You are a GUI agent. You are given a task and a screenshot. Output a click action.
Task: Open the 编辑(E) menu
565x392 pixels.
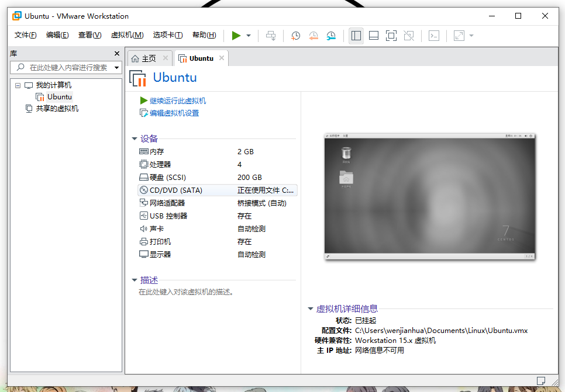(57, 35)
